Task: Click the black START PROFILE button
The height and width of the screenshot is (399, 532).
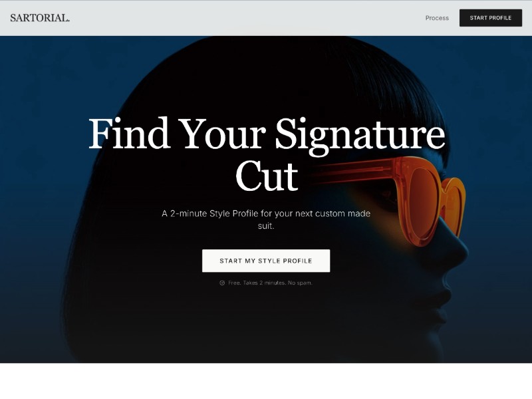Action: [x=491, y=18]
